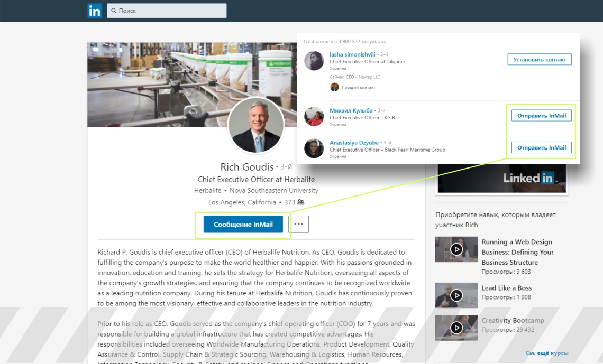Open Михаил Кулыба profile link
603x364 pixels.
(x=351, y=110)
